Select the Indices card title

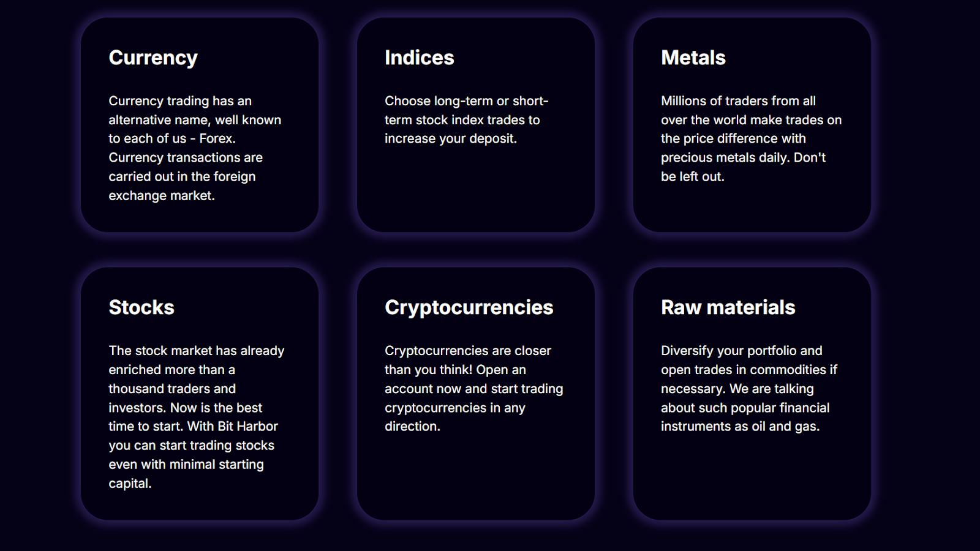420,58
